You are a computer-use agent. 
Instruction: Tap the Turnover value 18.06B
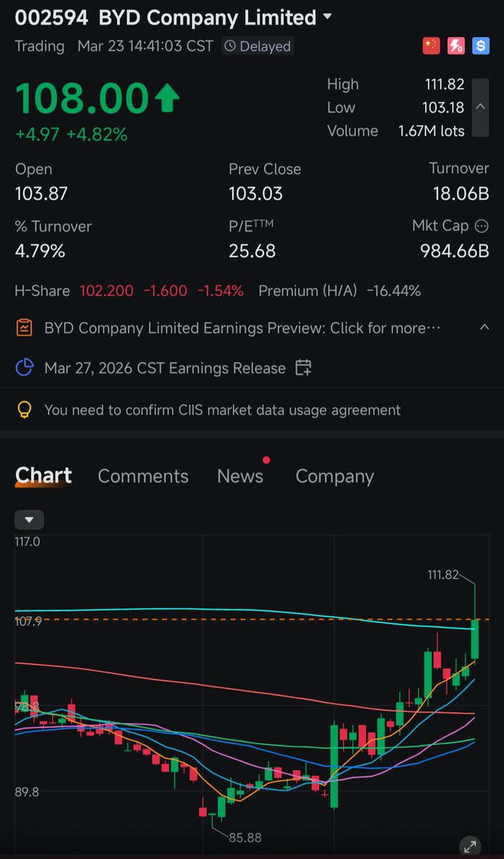pos(461,193)
